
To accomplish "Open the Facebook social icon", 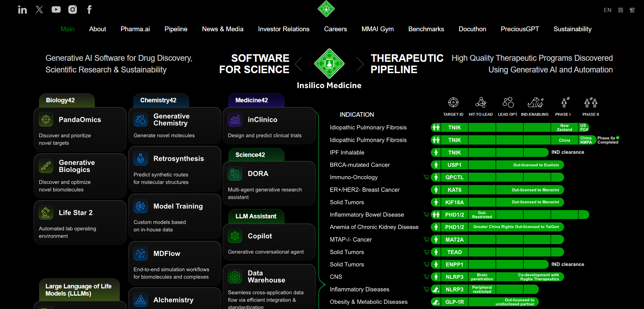I will [x=89, y=10].
